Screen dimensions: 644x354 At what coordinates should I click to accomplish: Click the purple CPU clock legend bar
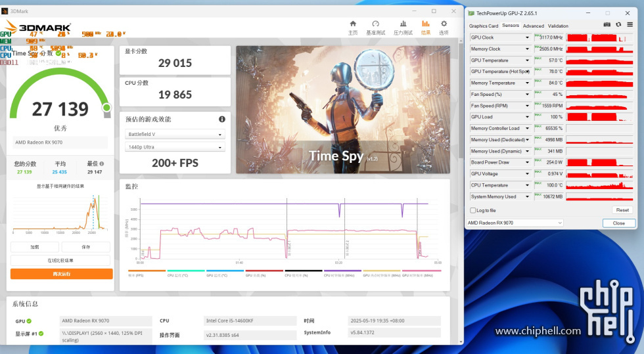(x=342, y=271)
